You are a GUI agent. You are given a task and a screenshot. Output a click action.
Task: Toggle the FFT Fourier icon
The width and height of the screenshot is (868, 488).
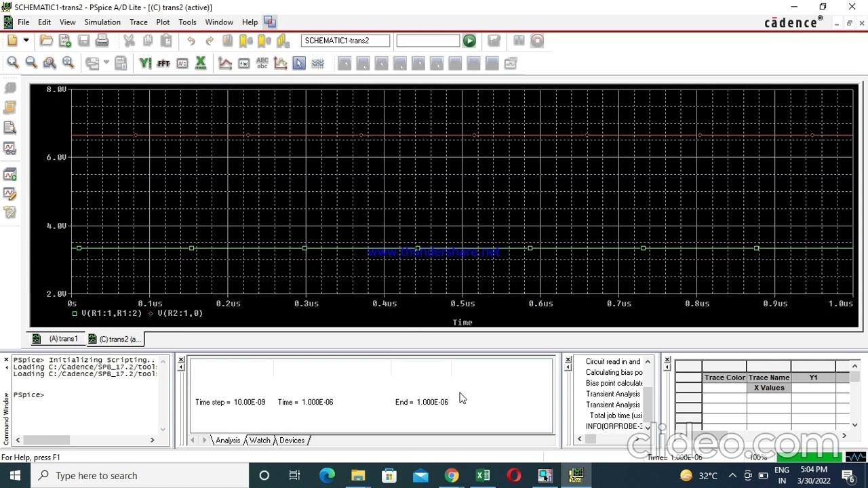point(163,63)
